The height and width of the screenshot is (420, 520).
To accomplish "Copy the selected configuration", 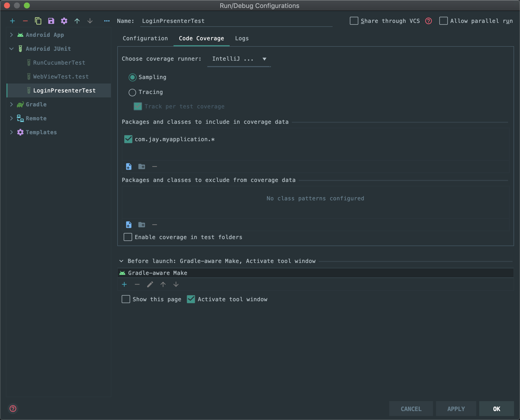I will click(38, 21).
